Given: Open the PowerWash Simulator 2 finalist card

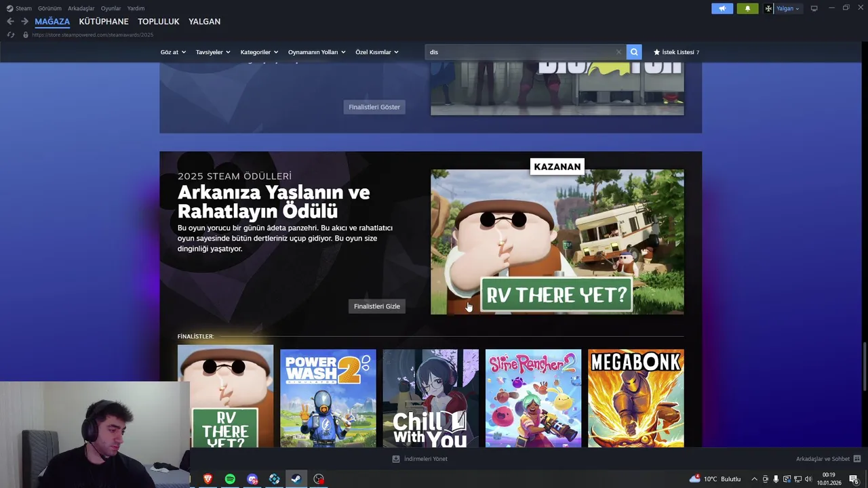Looking at the screenshot, I should (x=328, y=399).
